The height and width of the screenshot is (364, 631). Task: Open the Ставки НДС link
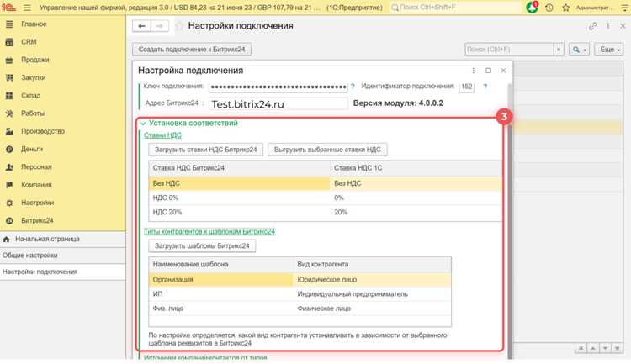[x=162, y=135]
